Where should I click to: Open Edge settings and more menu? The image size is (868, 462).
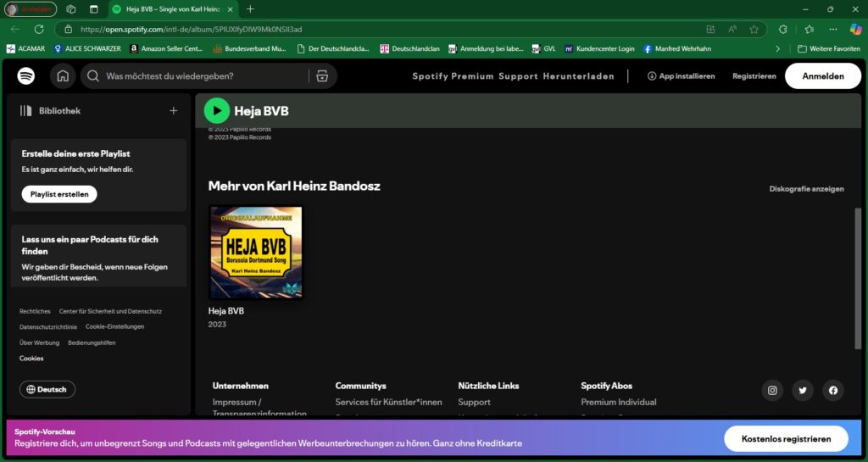[x=833, y=30]
